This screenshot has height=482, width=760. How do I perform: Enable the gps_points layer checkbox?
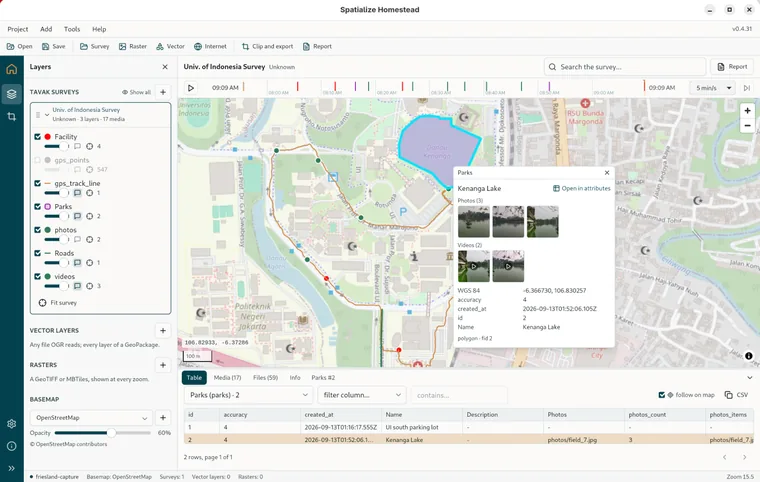tap(37, 160)
